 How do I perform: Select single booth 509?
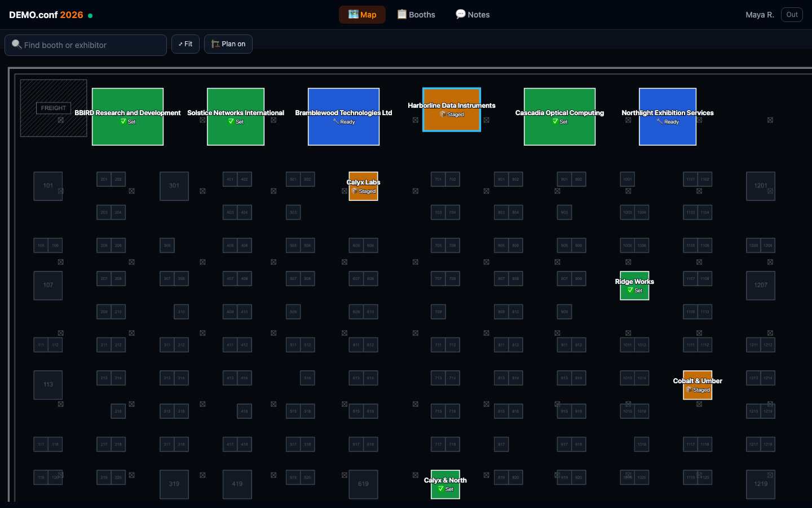click(293, 312)
